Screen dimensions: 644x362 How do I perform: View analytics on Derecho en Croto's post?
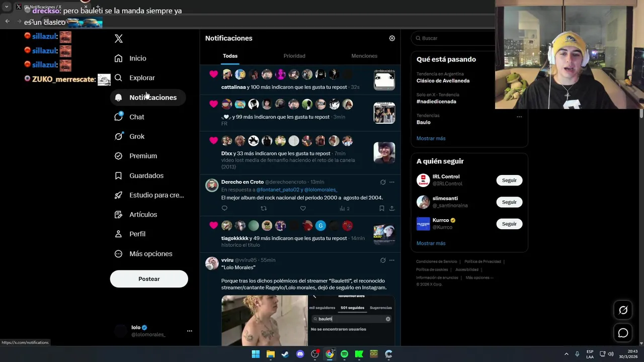(344, 208)
